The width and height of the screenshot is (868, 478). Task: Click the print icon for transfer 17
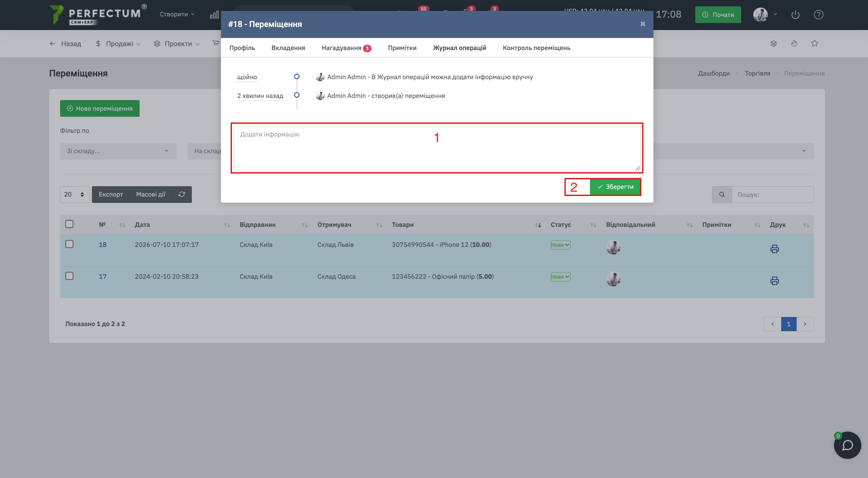pos(774,281)
